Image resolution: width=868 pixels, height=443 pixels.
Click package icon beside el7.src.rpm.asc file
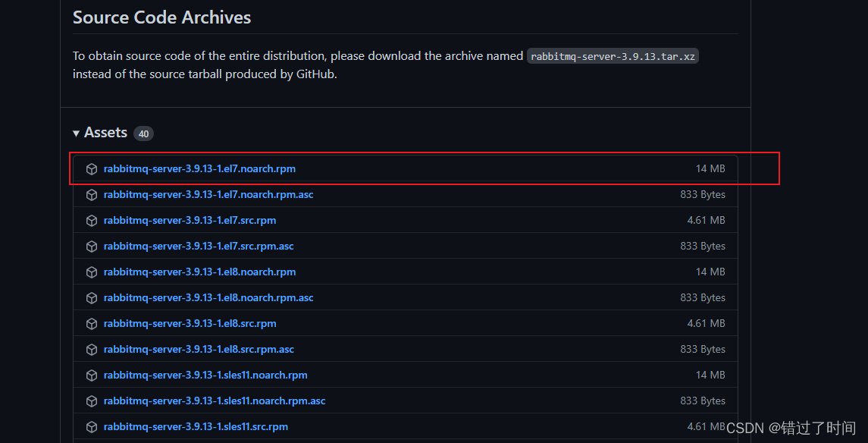[92, 247]
